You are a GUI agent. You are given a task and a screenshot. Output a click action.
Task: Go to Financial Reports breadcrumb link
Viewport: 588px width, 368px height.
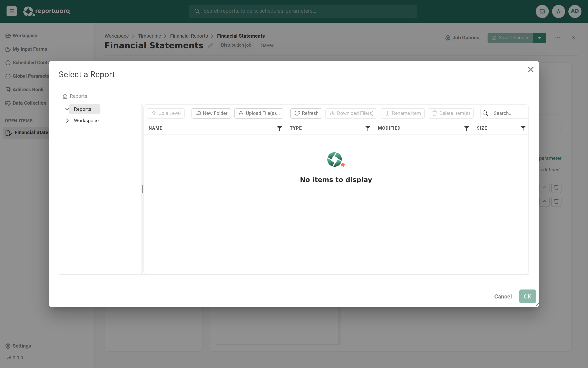(189, 36)
